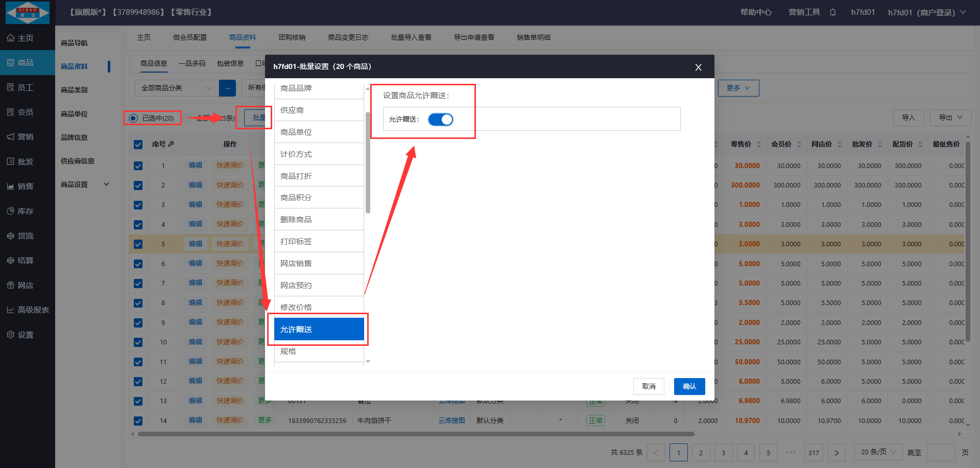Click the 序号 column wrench icon

click(x=171, y=145)
